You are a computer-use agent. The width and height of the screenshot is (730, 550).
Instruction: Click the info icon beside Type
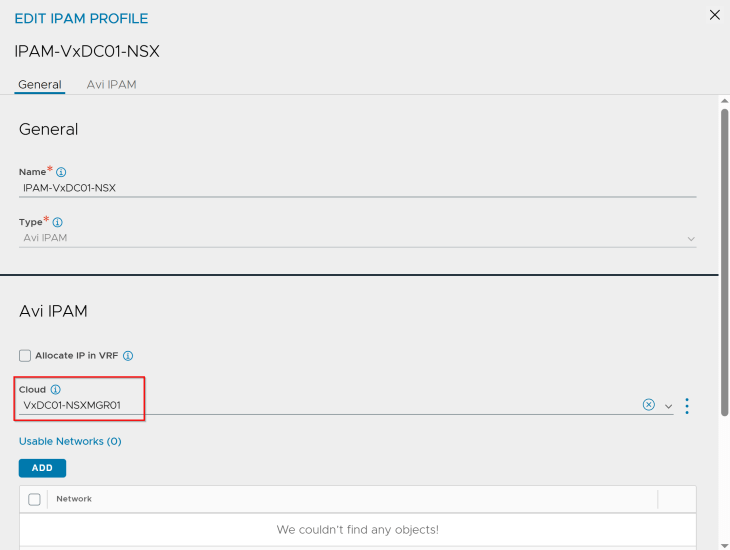click(x=57, y=222)
